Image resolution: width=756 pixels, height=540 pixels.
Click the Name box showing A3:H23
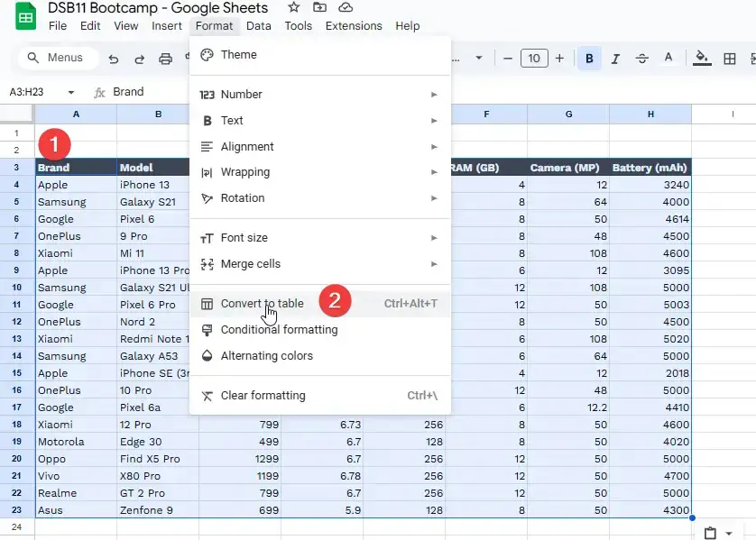[x=27, y=92]
